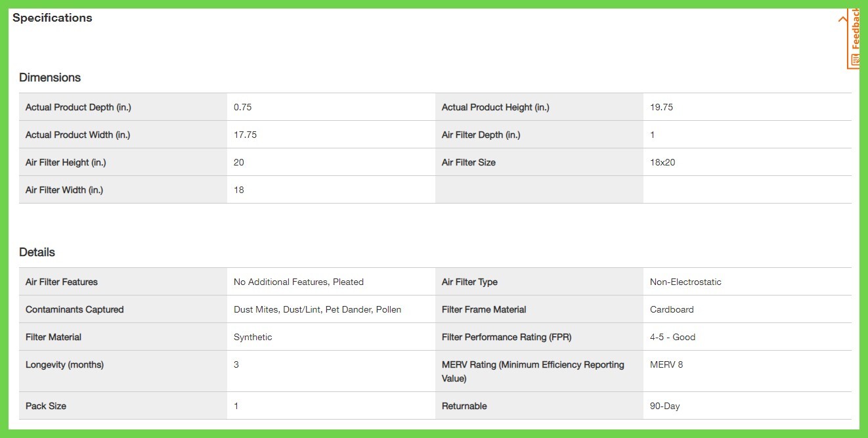868x438 pixels.
Task: Select the Air Filter Features row label
Action: pyautogui.click(x=62, y=282)
